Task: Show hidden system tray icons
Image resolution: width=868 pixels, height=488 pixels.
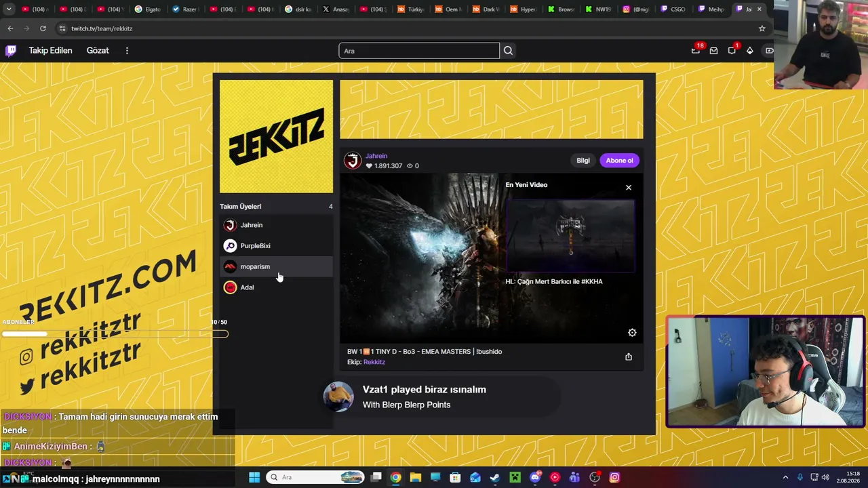Action: [785, 477]
